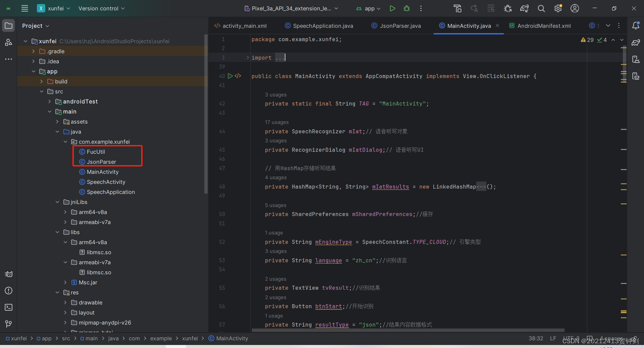The height and width of the screenshot is (348, 644).
Task: Switch to SpeechApplication.java tab
Action: click(x=319, y=26)
